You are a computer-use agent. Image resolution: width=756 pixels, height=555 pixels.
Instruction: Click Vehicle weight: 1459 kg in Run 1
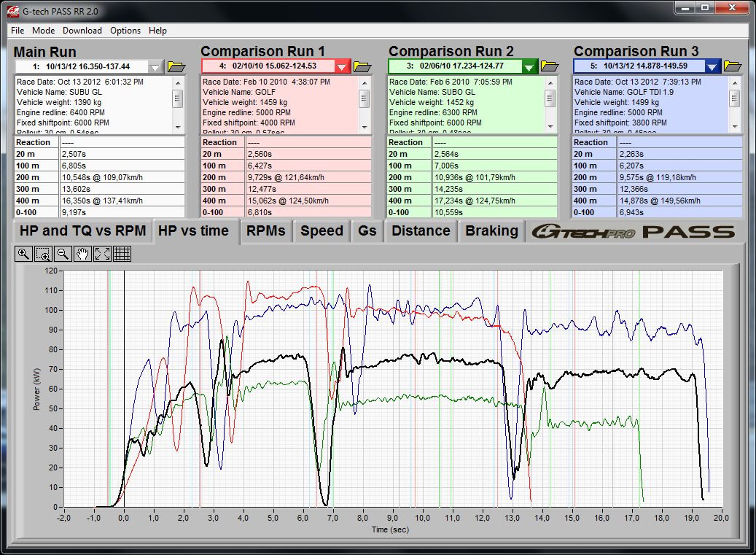coord(245,102)
